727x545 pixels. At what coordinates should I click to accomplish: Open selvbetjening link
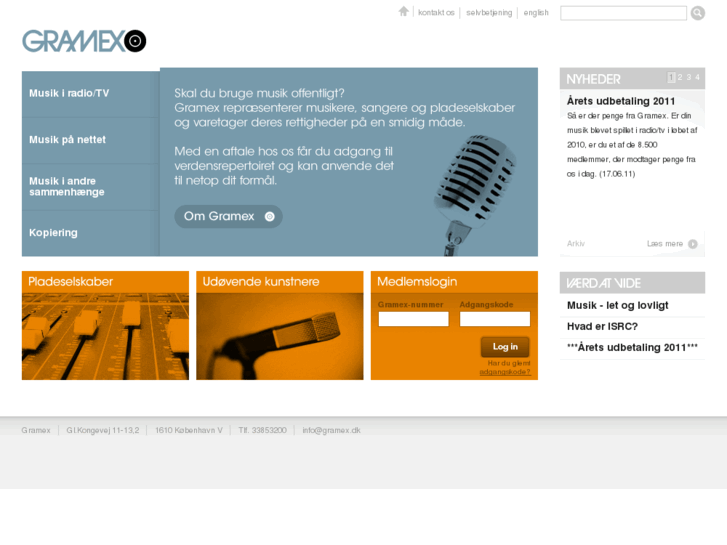point(489,13)
